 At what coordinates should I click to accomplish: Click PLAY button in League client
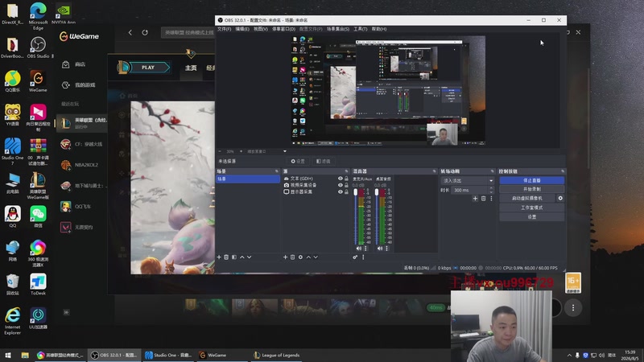[x=148, y=68]
